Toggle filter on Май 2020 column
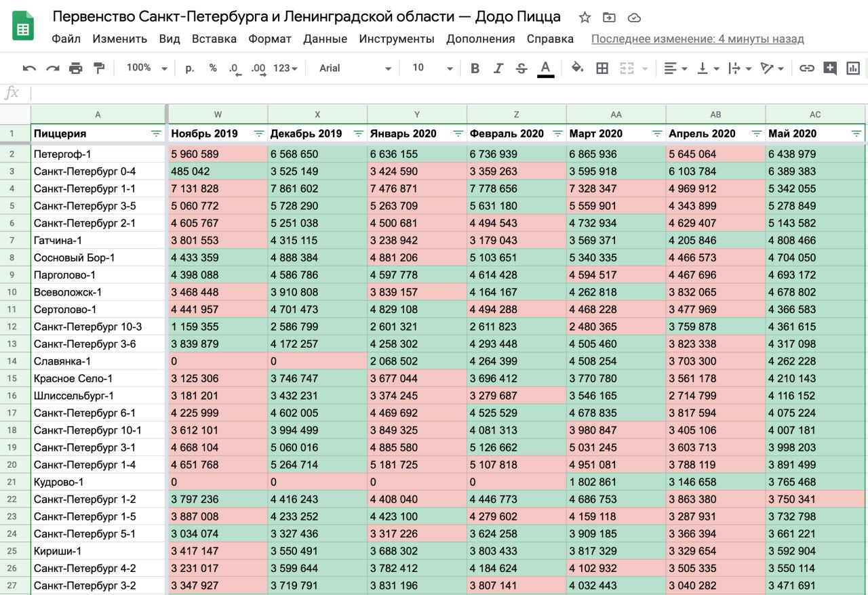The image size is (868, 595). click(x=856, y=134)
